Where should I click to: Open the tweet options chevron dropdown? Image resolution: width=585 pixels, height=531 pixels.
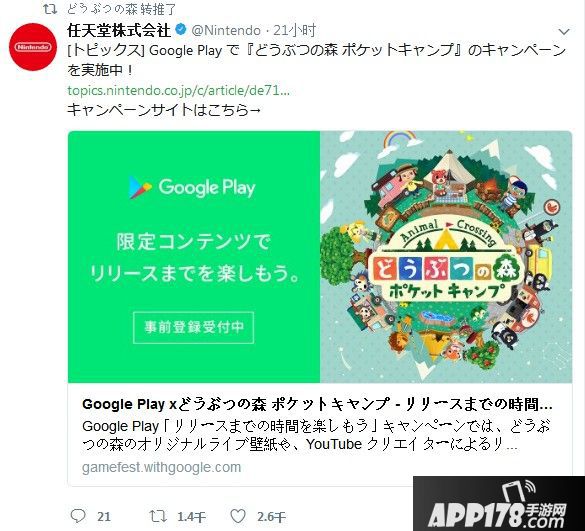(564, 32)
